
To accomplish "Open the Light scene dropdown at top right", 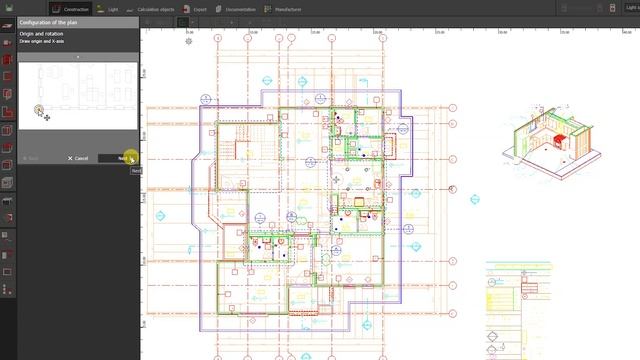I will point(631,8).
